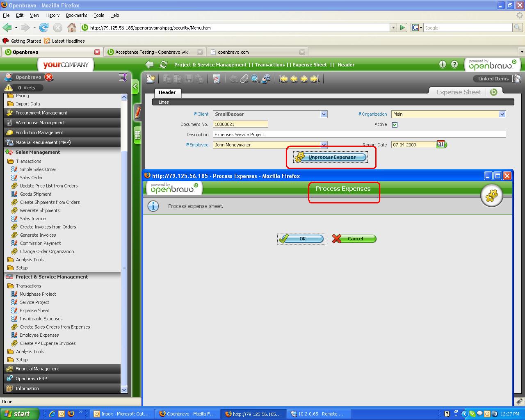Jump to the last record
Viewport: 525px width, 420px height.
315,79
